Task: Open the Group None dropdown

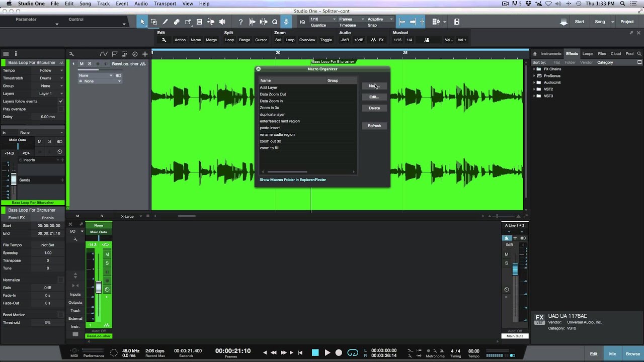Action: (48, 86)
